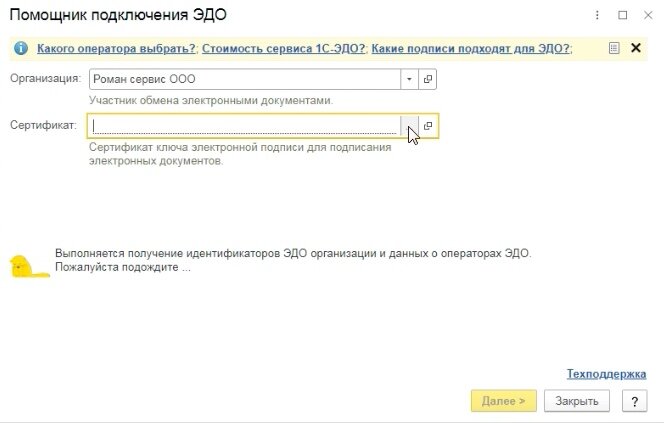Open the Техподдержка link
Image resolution: width=664 pixels, height=423 pixels.
pos(606,374)
